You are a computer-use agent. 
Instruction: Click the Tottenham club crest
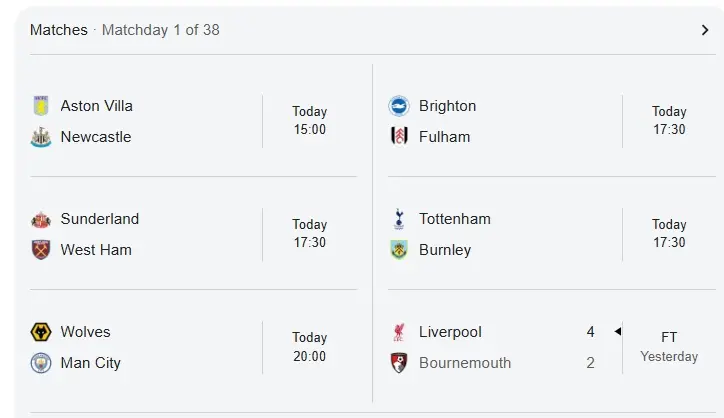399,219
